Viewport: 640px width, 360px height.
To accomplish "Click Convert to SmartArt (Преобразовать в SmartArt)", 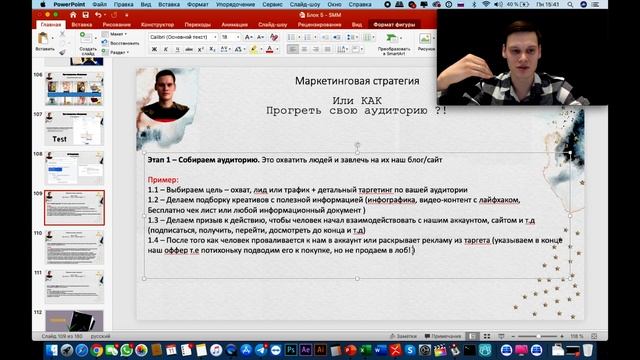I will 393,44.
